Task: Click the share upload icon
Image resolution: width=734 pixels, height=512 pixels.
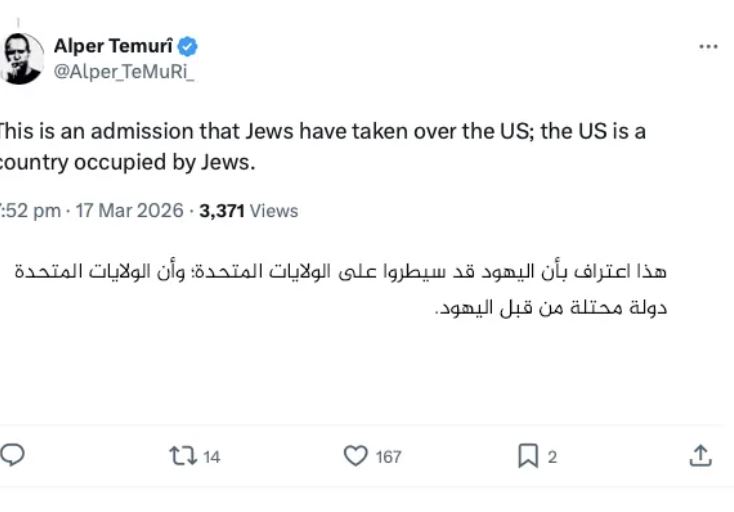Action: [x=701, y=456]
